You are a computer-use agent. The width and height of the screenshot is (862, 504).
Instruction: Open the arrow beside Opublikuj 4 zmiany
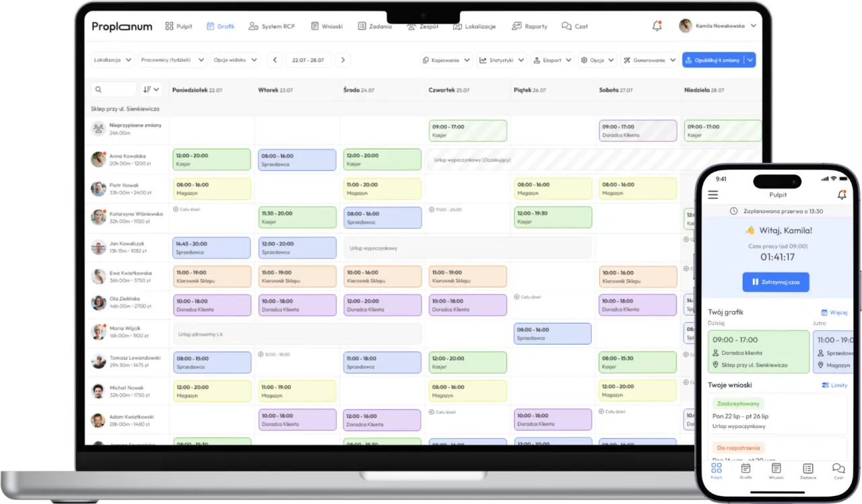tap(750, 60)
